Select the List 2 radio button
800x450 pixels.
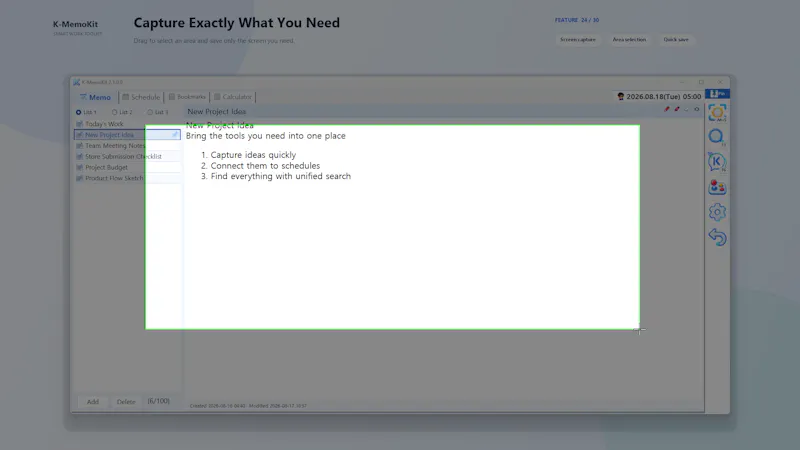[x=114, y=112]
